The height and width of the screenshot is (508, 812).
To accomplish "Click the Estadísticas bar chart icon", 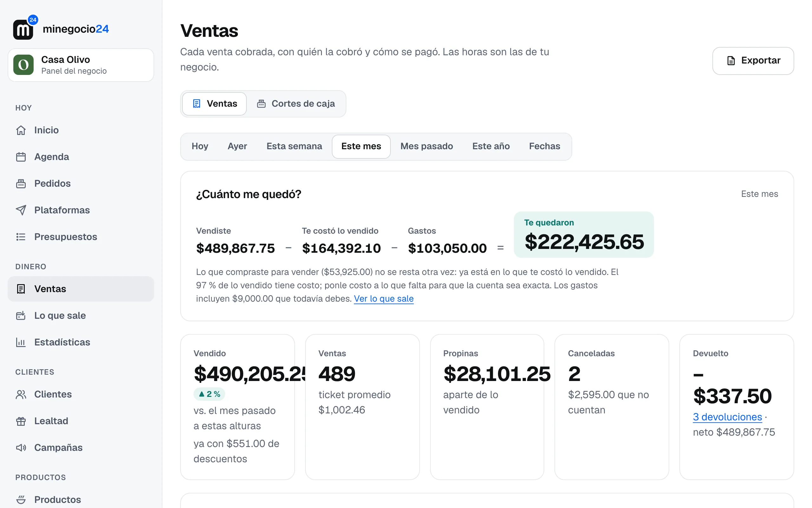I will [21, 342].
